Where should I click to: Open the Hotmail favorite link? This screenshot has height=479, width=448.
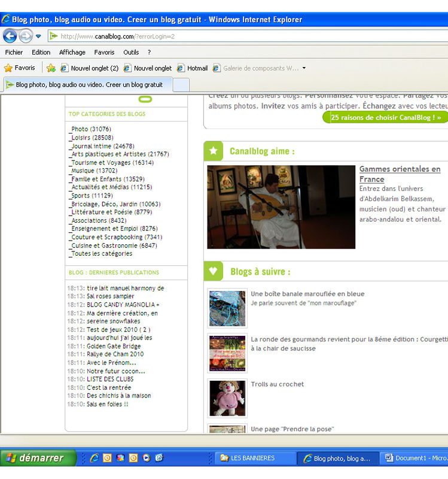pyautogui.click(x=192, y=68)
